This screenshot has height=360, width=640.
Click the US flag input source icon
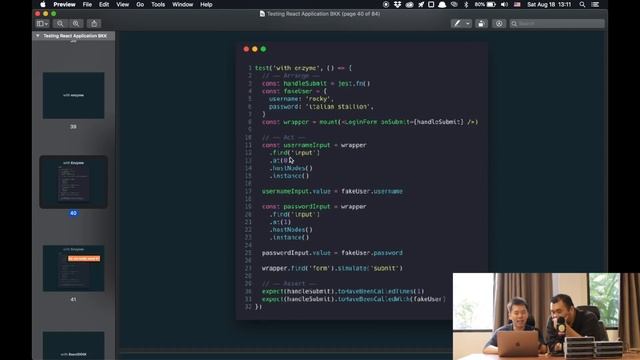point(517,4)
